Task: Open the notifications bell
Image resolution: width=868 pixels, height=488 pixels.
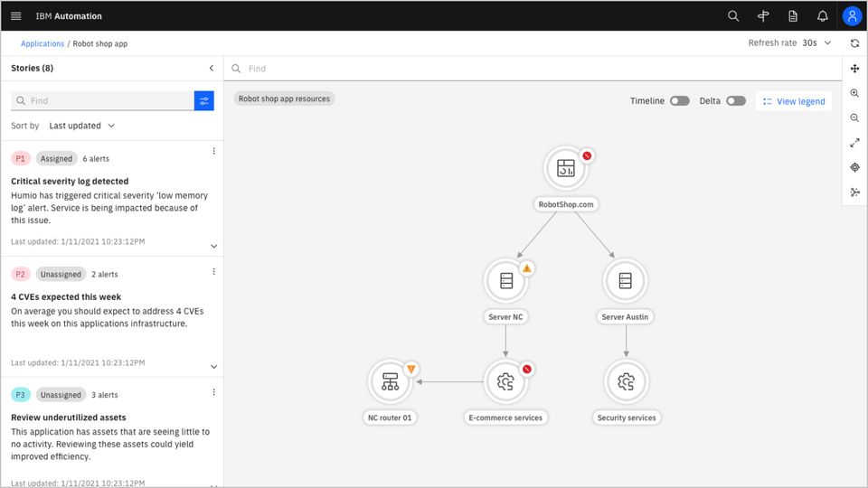Action: click(x=822, y=16)
